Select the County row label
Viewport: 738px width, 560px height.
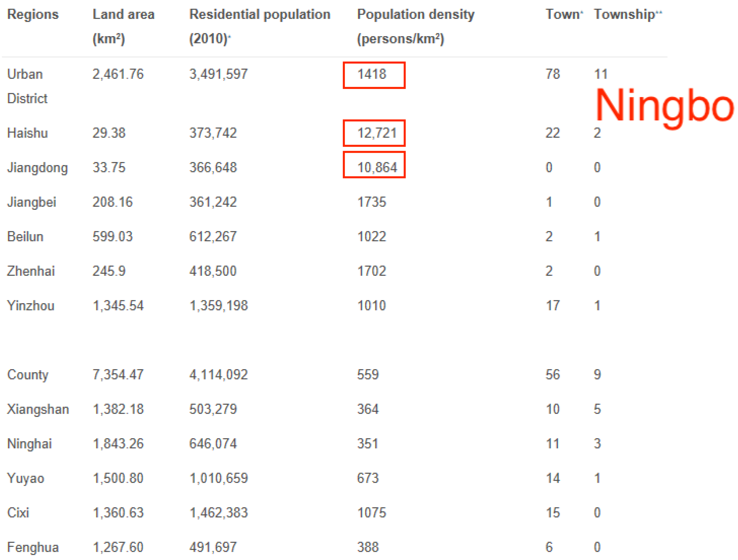coord(28,375)
